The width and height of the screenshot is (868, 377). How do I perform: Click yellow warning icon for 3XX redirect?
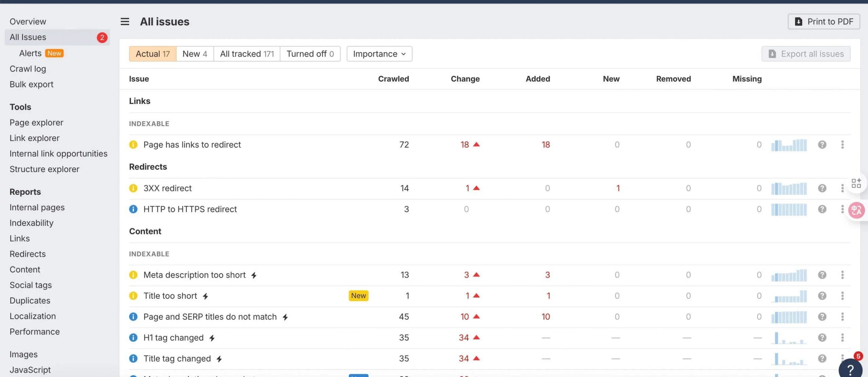pyautogui.click(x=133, y=188)
